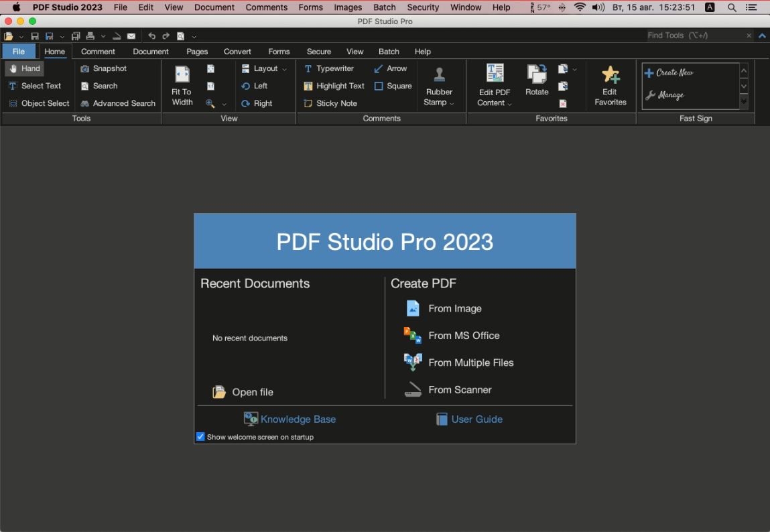Open the User Guide link

[x=470, y=419]
